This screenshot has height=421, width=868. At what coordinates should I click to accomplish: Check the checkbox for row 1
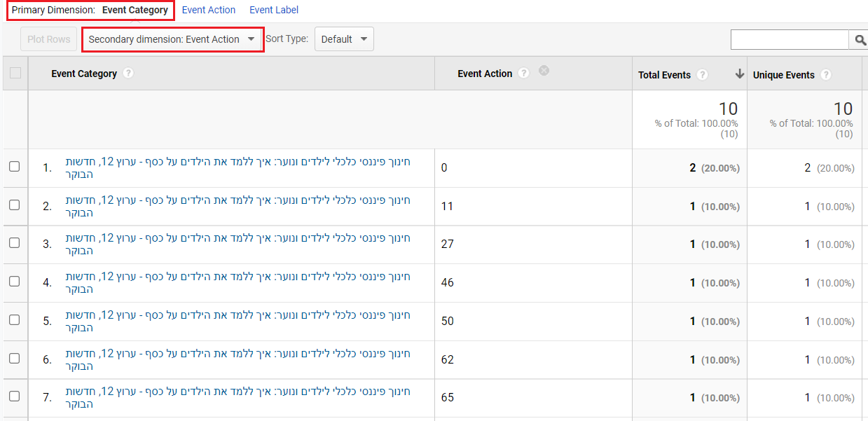[15, 167]
